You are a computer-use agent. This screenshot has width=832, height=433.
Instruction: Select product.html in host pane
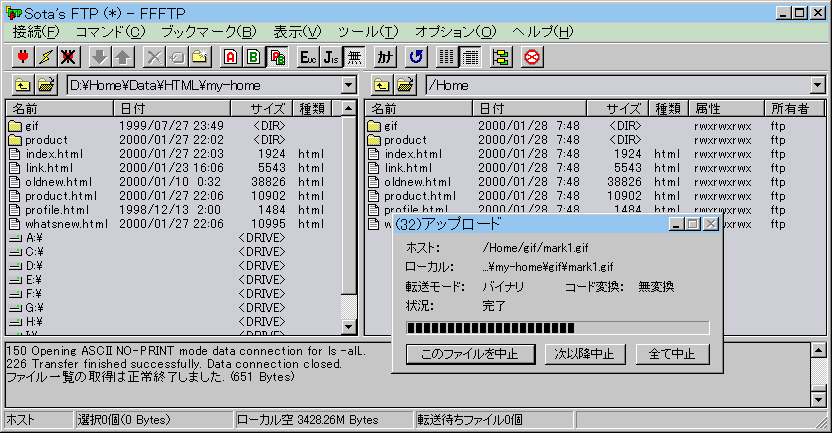[x=412, y=196]
